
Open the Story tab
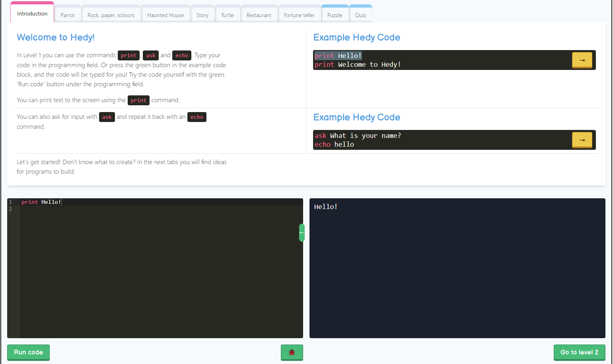(202, 15)
